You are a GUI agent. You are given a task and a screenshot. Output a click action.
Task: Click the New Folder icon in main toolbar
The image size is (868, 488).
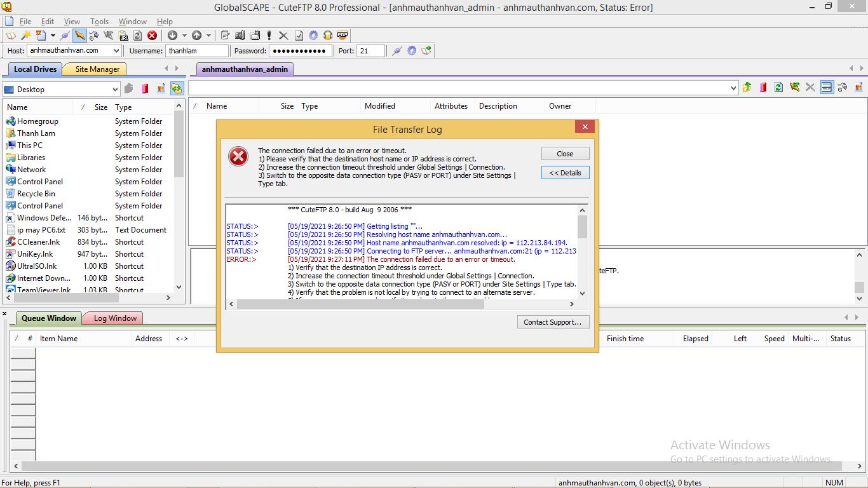[x=255, y=36]
